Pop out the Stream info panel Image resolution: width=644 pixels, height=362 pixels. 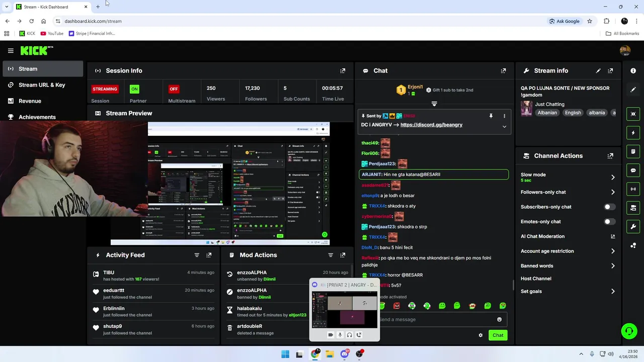point(610,71)
